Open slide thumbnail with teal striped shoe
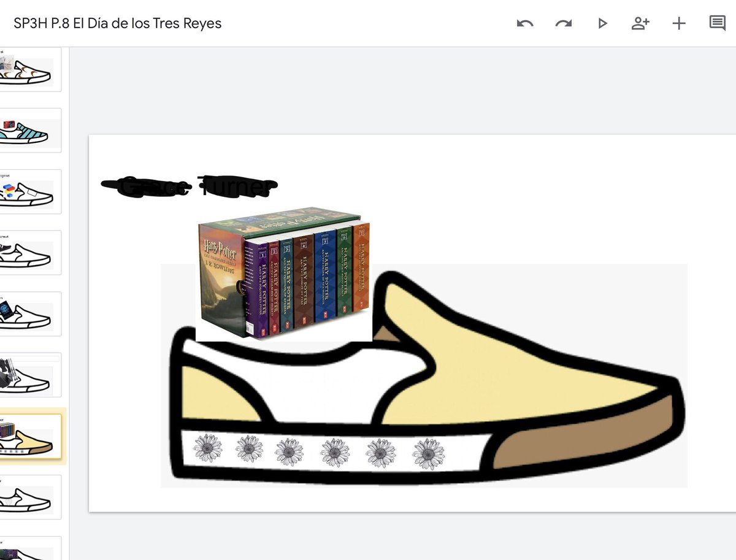736x560 pixels. tap(29, 130)
